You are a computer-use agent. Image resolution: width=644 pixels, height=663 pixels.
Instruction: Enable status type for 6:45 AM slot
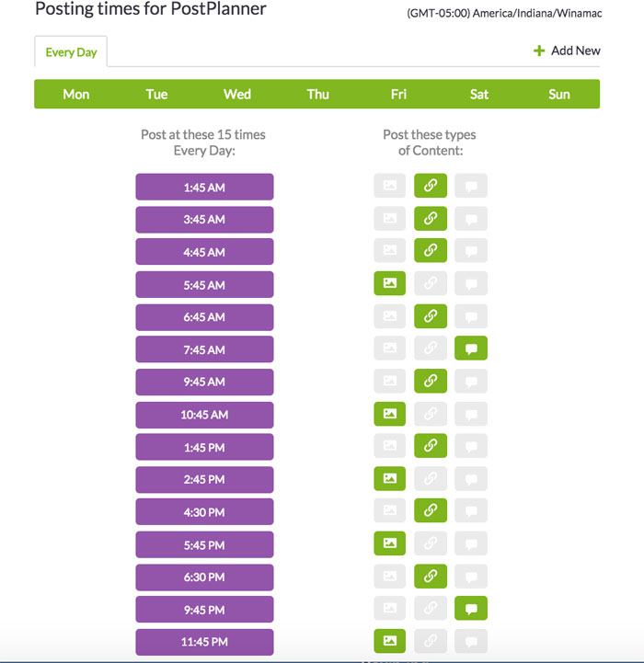471,316
